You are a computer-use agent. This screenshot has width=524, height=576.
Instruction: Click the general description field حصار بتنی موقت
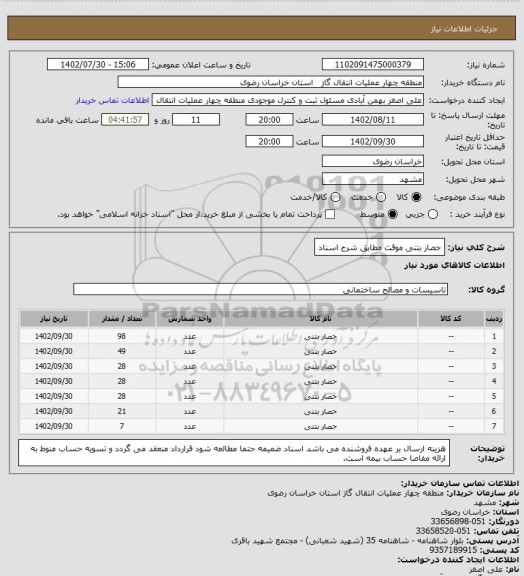click(x=379, y=247)
